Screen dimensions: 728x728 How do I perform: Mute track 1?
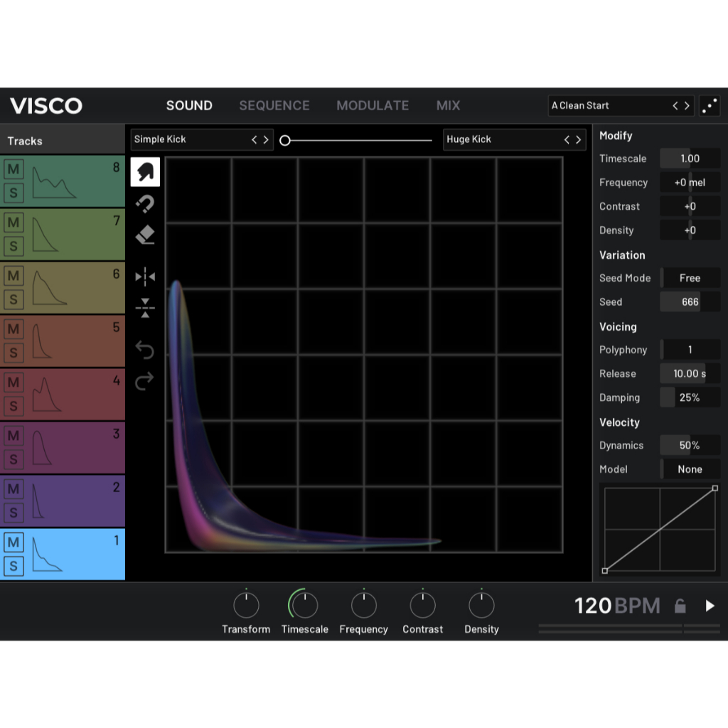(x=14, y=542)
